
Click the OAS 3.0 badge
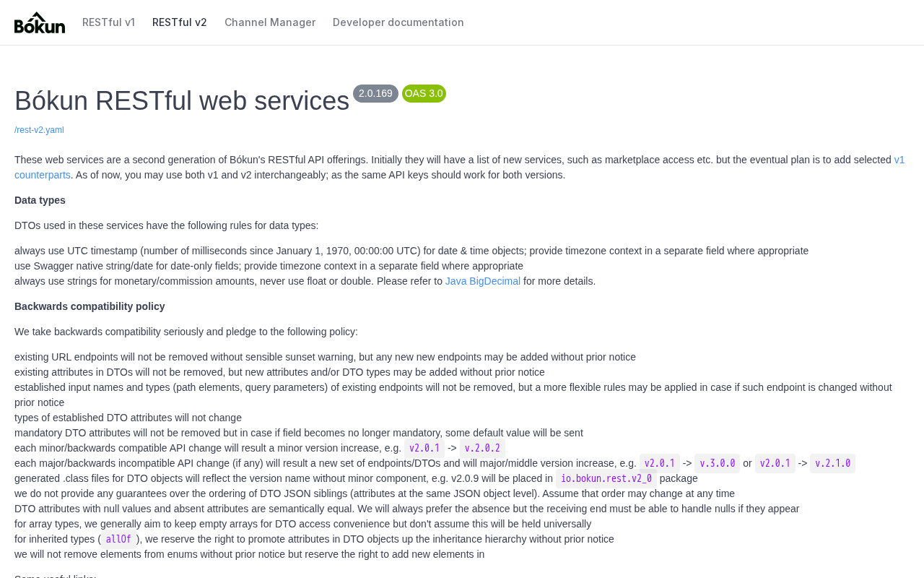click(x=424, y=93)
